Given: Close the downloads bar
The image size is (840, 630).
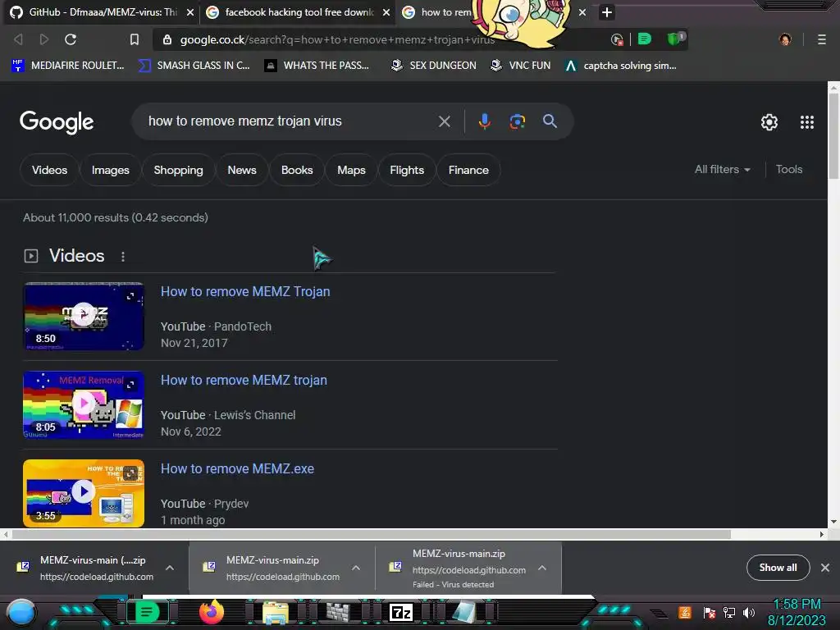Looking at the screenshot, I should [x=825, y=568].
